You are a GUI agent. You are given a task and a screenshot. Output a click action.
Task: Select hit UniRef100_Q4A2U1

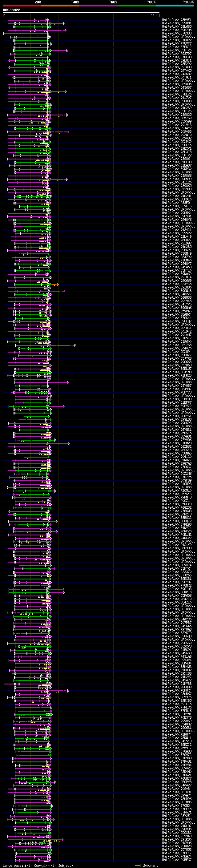point(177,196)
